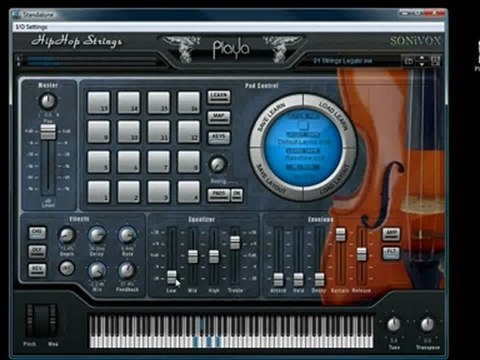
Task: Click the Envelope Release fader handle
Action: pos(361,254)
